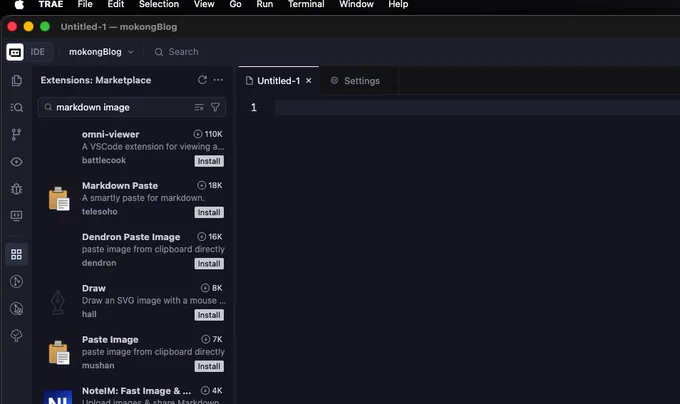Toggle the IDE mode button
The image size is (680, 404).
click(x=37, y=52)
